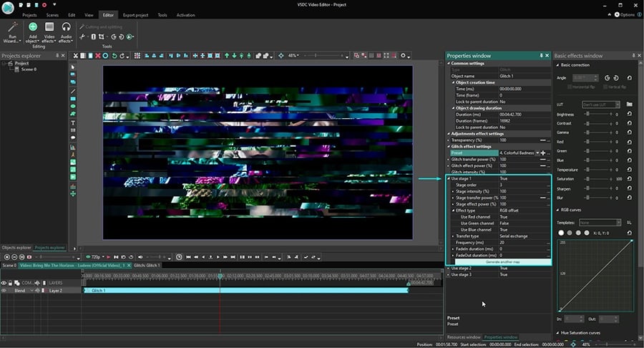Viewport: 644px width, 348px height.
Task: Click the crop tool icon in the Tools group
Action: tap(101, 37)
